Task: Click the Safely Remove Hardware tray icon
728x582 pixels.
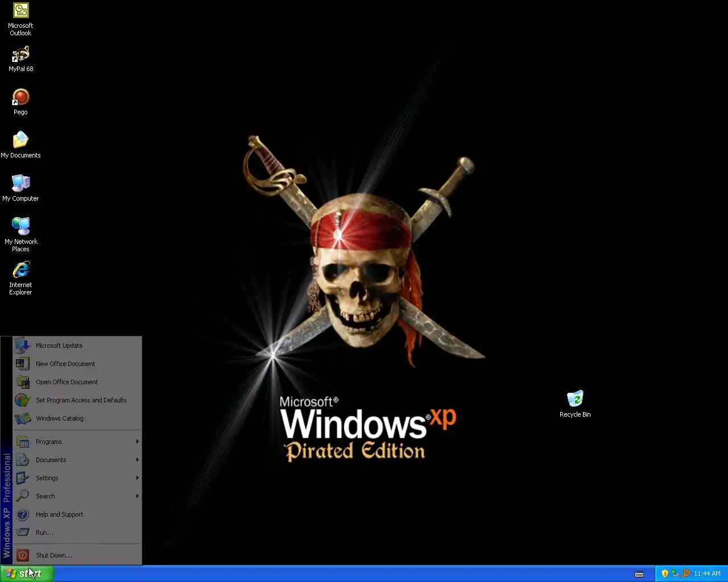Action: (x=675, y=573)
